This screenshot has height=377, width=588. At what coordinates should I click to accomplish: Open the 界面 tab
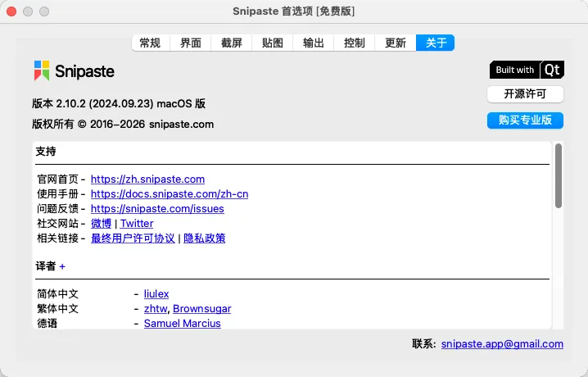191,43
